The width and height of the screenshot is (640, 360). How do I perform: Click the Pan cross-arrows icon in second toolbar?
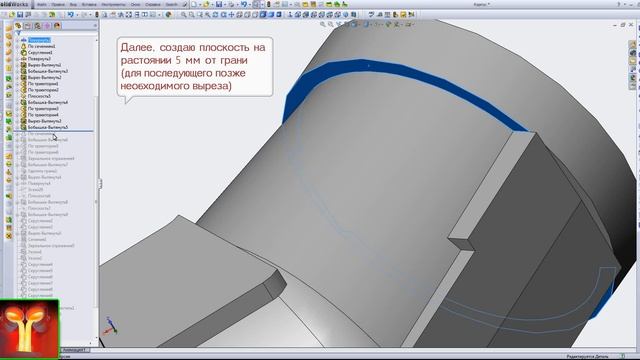coord(231,15)
